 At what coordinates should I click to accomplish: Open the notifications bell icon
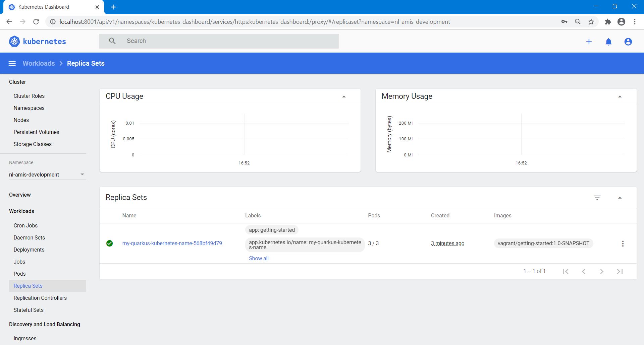[x=608, y=42]
